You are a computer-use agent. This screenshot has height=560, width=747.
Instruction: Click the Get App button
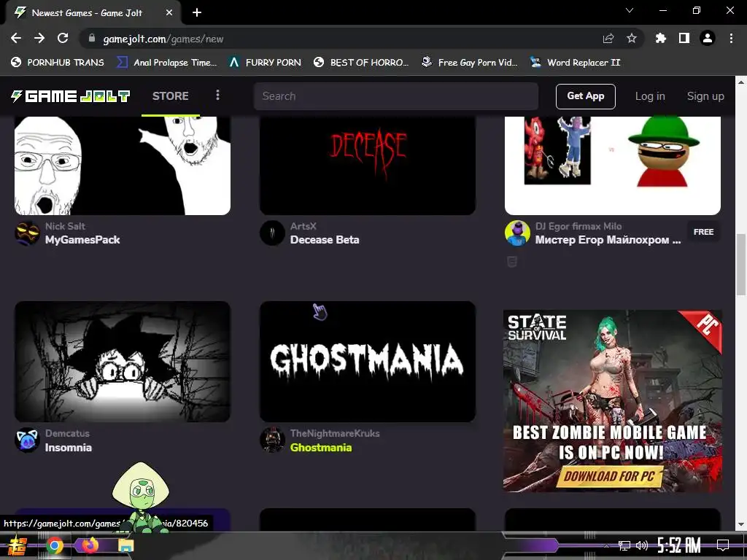(x=586, y=96)
